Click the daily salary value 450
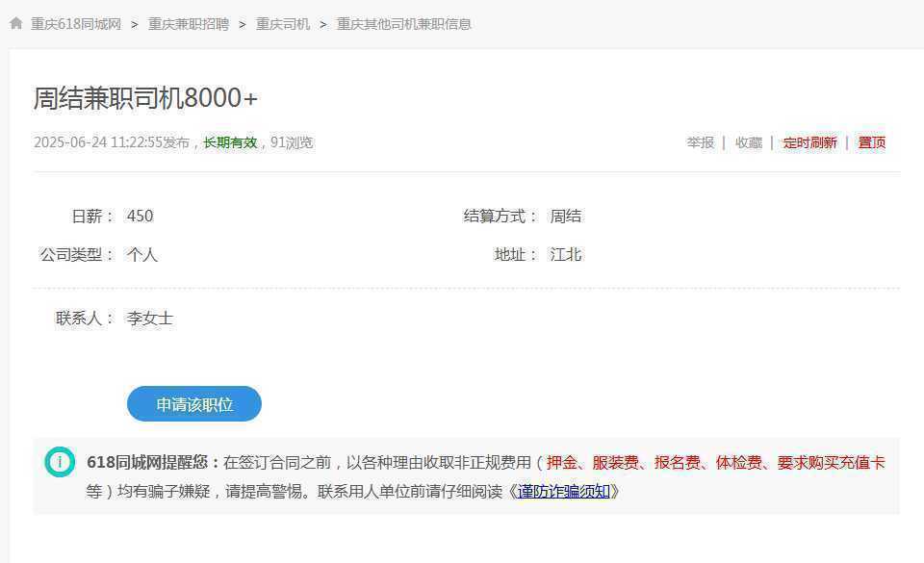 [141, 217]
